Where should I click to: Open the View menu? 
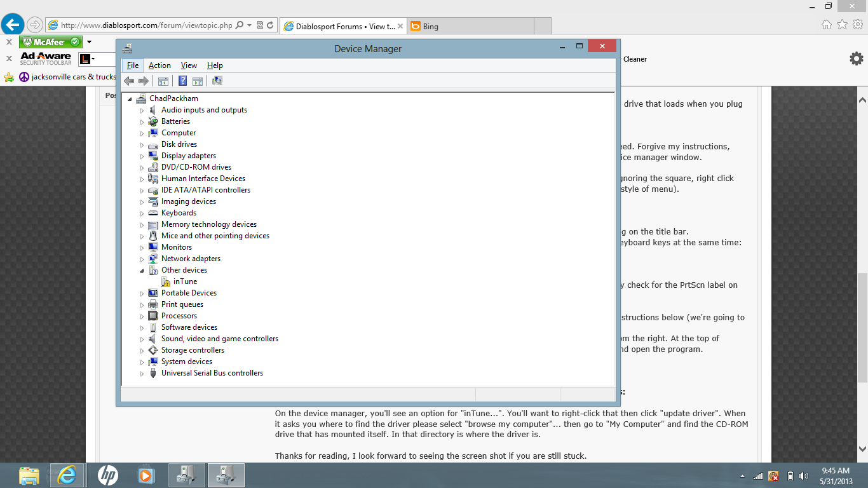189,65
